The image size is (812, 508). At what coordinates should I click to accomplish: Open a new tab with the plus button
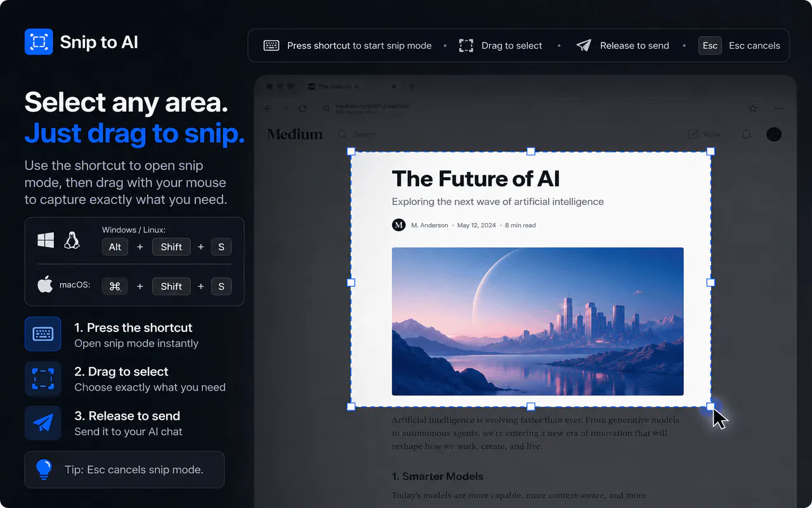[x=411, y=86]
